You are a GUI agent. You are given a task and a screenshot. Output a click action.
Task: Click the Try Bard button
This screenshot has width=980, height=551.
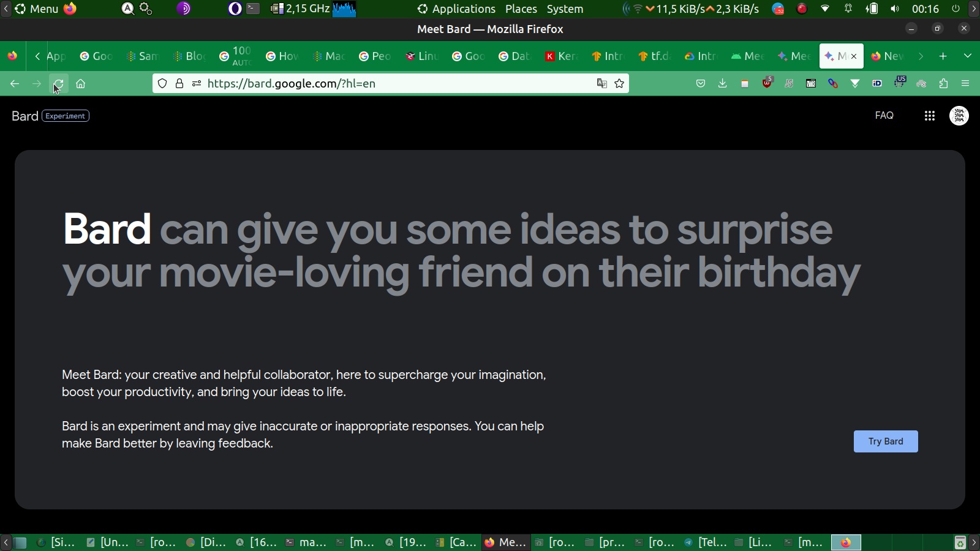pos(886,441)
